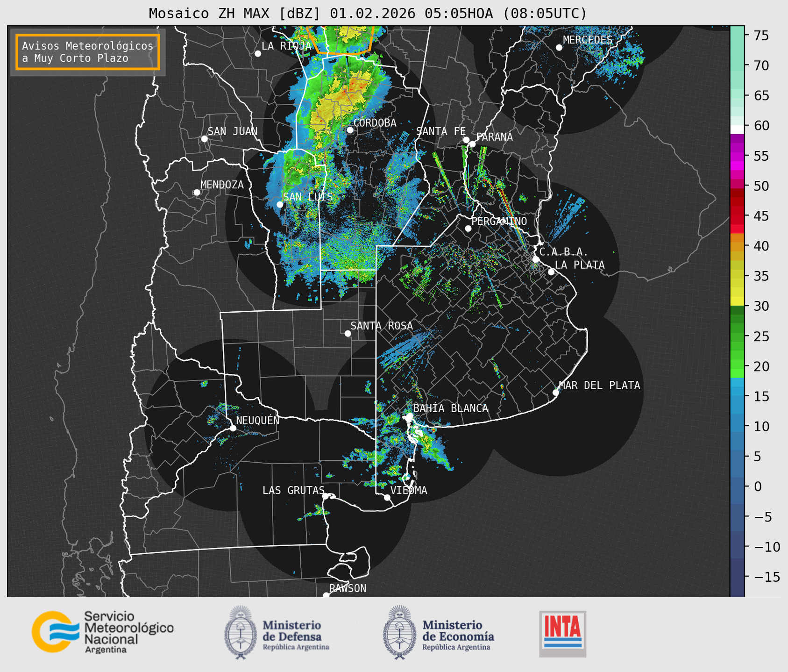Screen dimensions: 788x672
Task: Click the Ministerio de Economía emblem
Action: pos(400,632)
